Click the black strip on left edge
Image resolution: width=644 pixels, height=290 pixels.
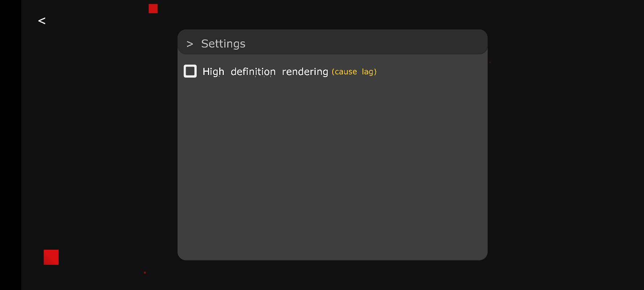[x=10, y=145]
